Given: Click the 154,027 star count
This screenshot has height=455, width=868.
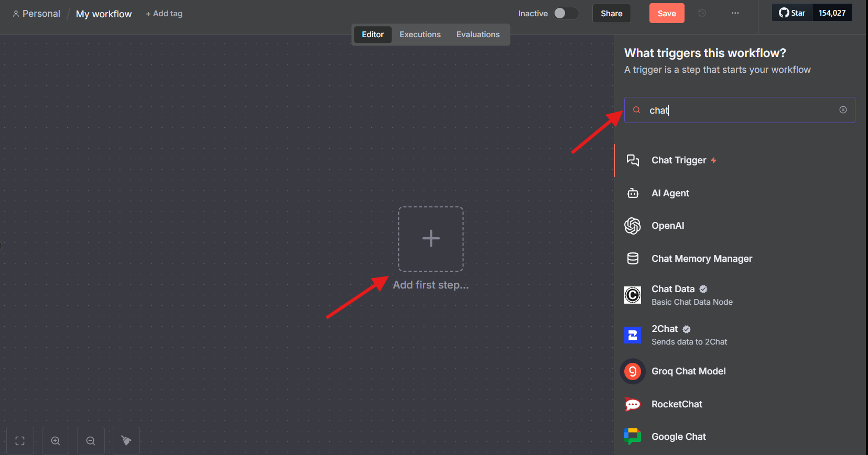Looking at the screenshot, I should [832, 13].
